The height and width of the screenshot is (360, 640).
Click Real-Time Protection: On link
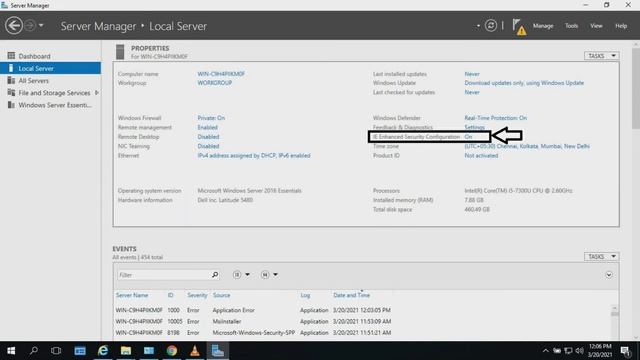pos(496,118)
